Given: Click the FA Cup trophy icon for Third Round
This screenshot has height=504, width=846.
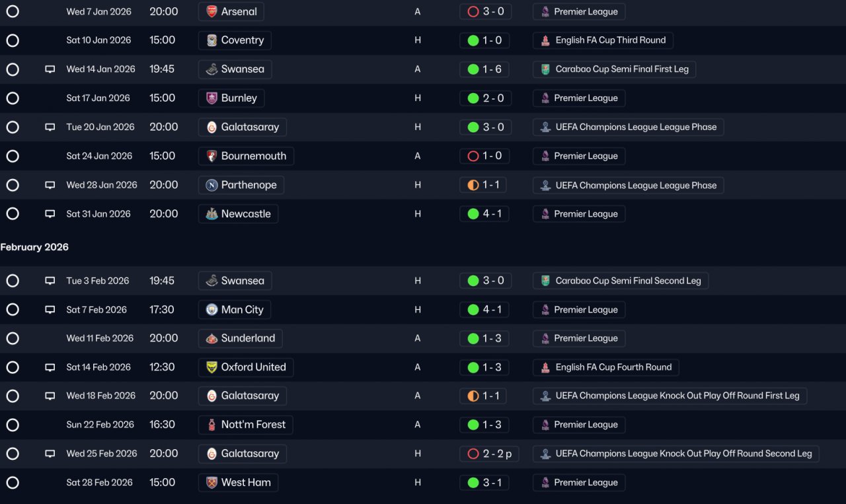Looking at the screenshot, I should 545,40.
